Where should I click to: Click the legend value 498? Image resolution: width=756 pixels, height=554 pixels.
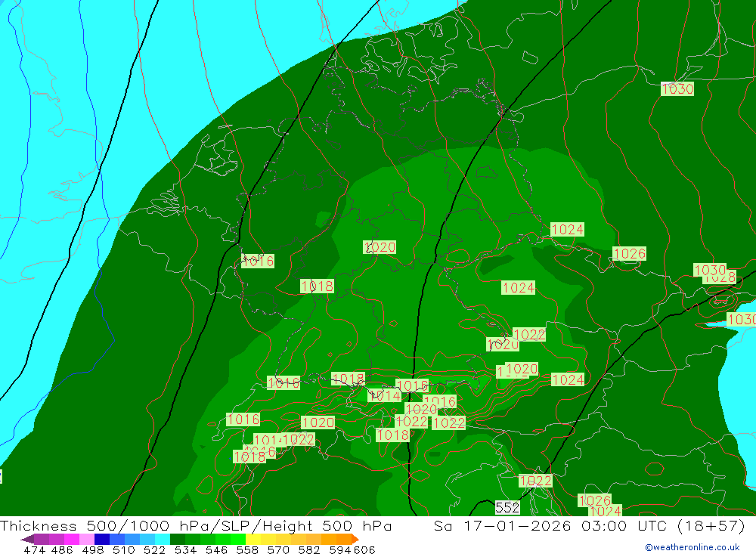tap(93, 549)
